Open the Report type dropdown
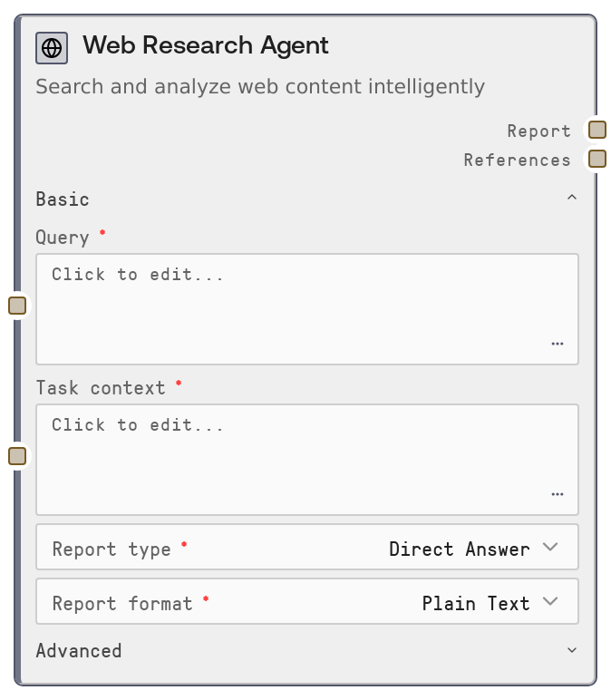Screen dimensions: 611x700 tap(550, 548)
